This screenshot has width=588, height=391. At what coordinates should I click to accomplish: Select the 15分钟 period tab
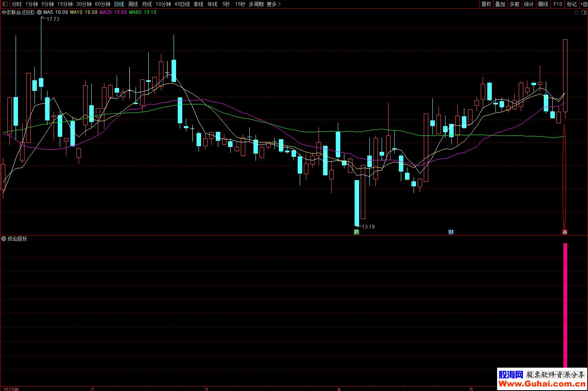tap(65, 4)
